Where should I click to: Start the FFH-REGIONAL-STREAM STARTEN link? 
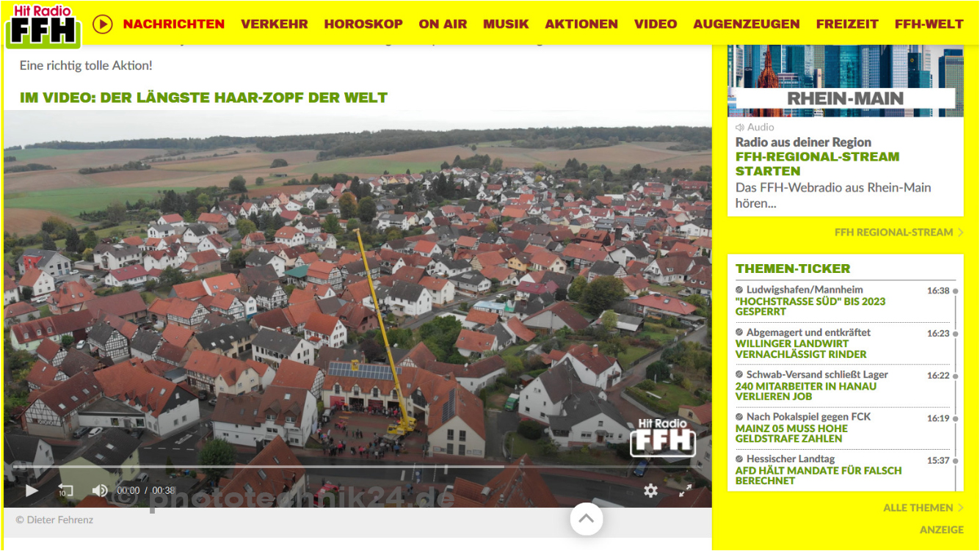pos(817,164)
